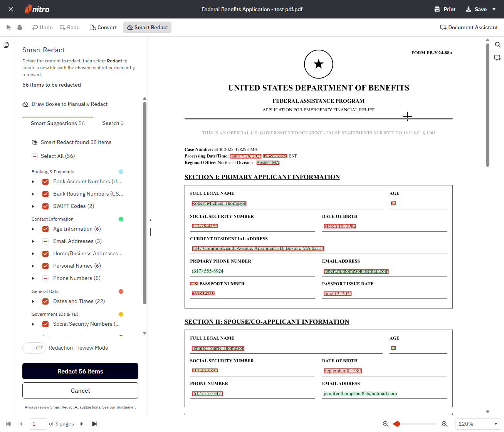Turn on Redaction Preview Mode

tap(34, 348)
